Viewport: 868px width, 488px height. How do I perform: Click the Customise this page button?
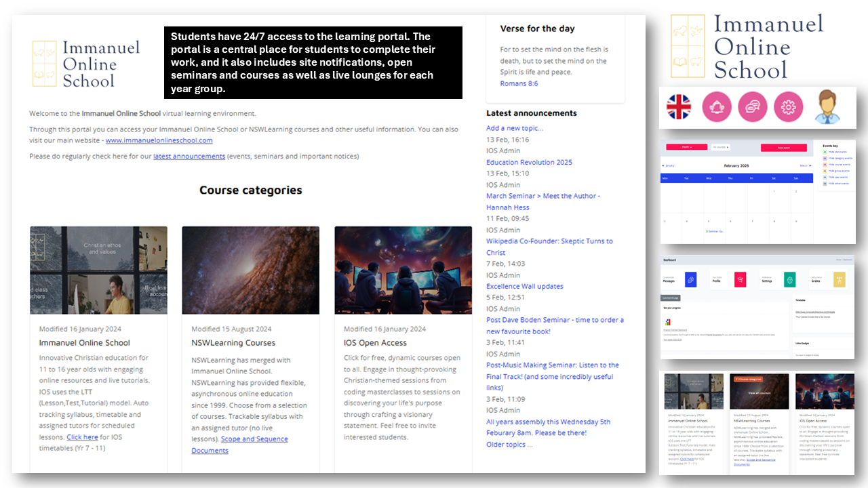tap(671, 298)
